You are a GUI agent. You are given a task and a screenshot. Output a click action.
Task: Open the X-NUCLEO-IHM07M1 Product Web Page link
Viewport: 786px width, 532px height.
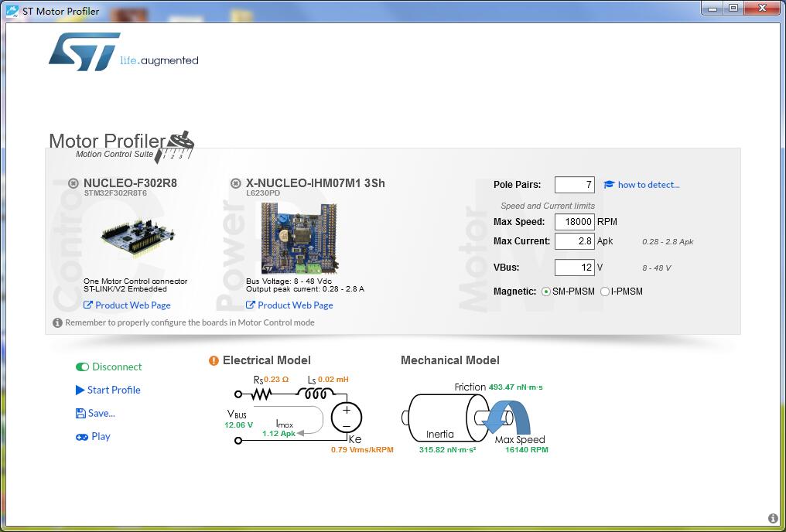[x=296, y=305]
